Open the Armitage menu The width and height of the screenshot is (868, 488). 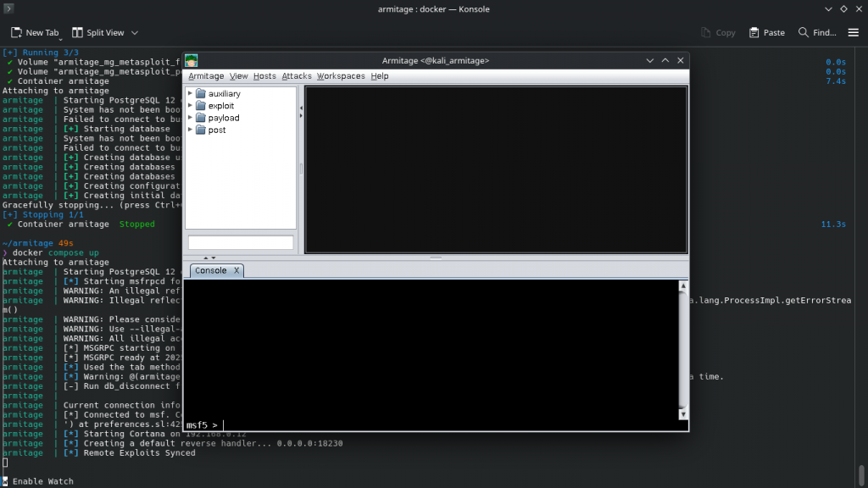206,75
